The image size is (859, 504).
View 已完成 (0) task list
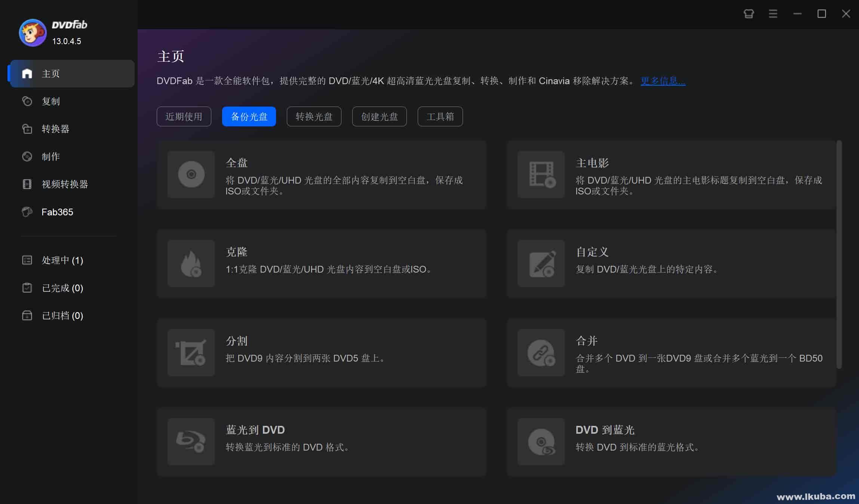(x=62, y=288)
